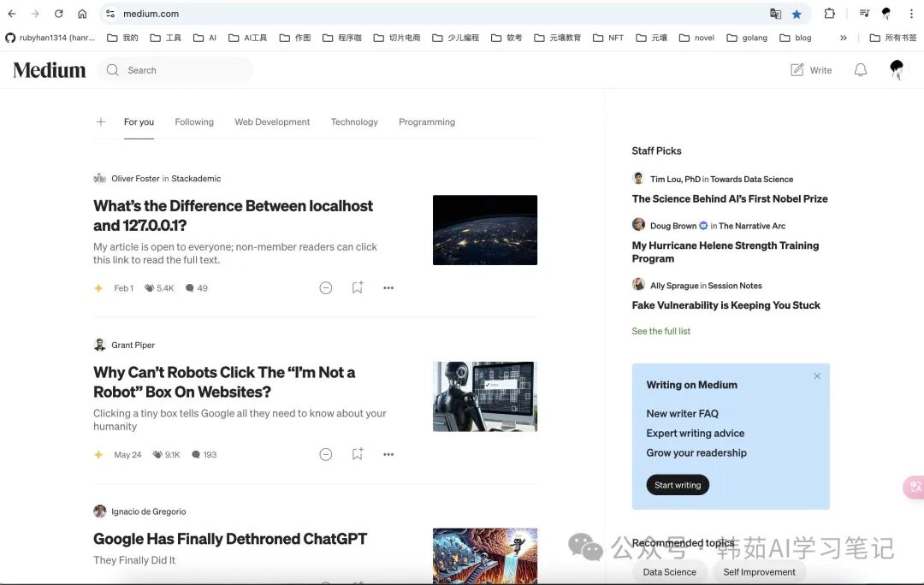Open the AI bookmark folder
924x585 pixels.
pos(204,38)
